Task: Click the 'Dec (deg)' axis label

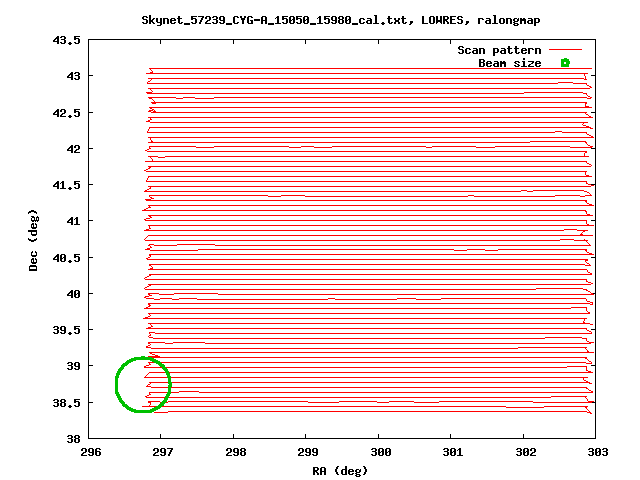Action: (33, 240)
